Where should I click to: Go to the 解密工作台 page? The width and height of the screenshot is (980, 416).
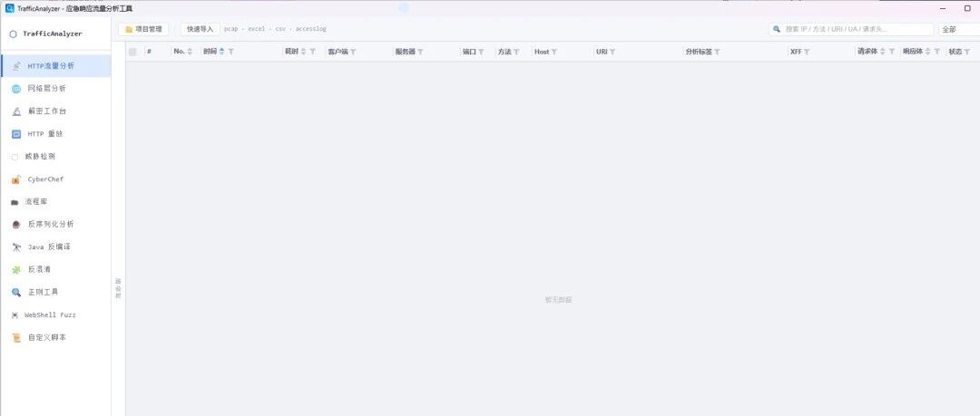pyautogui.click(x=56, y=111)
